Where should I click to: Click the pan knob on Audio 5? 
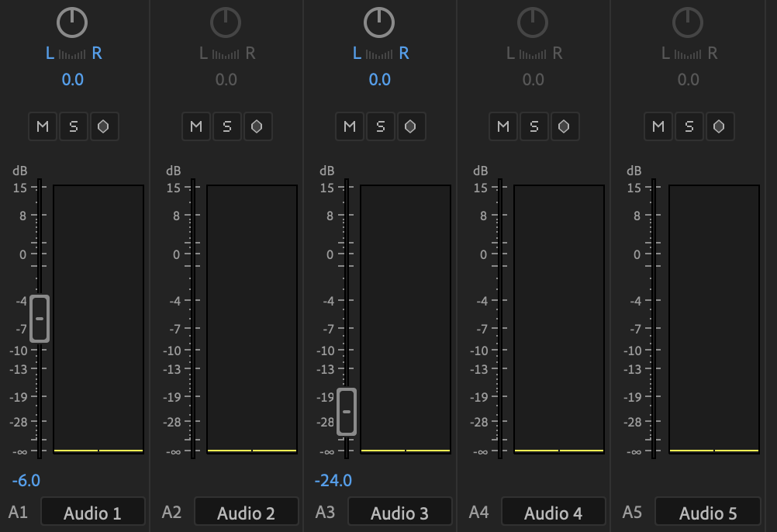[x=687, y=22]
